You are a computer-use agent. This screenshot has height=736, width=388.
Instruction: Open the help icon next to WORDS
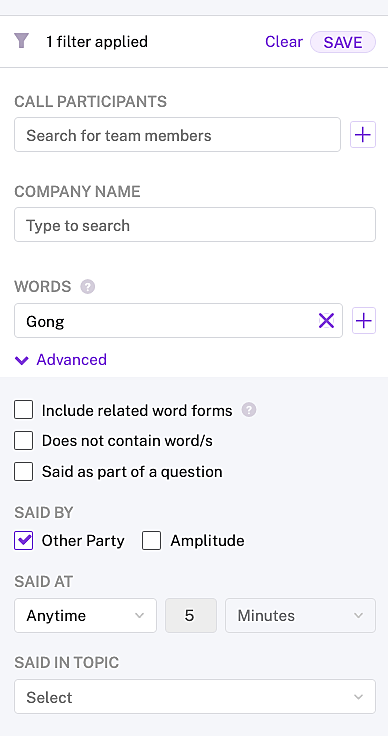pos(87,286)
